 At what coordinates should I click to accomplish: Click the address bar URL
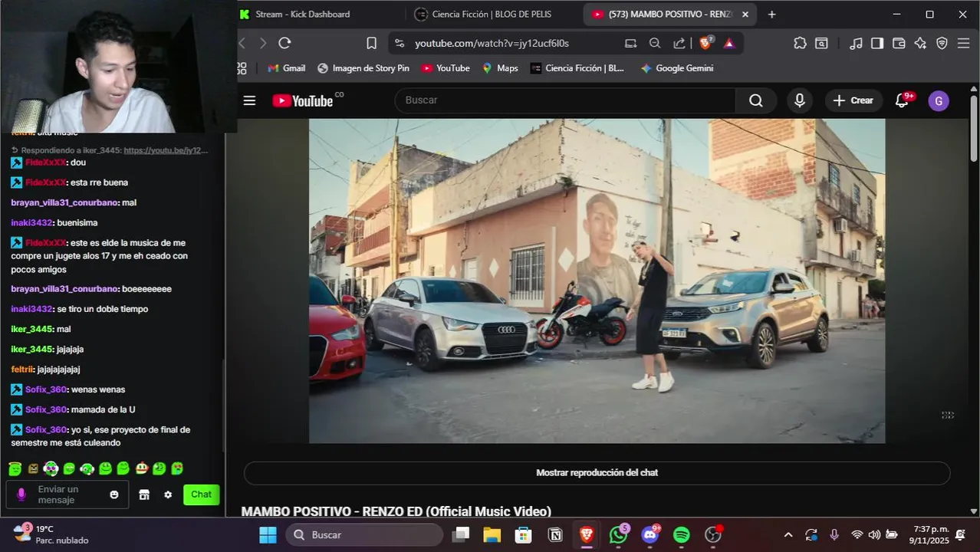[492, 43]
